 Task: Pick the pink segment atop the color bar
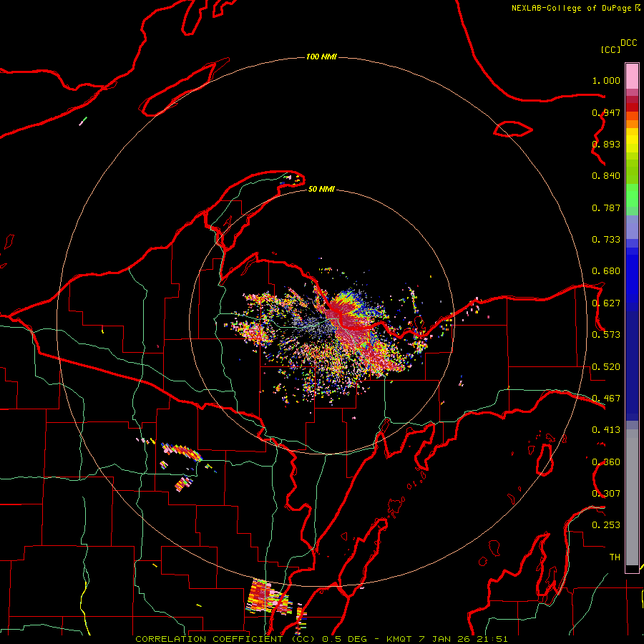[632, 77]
